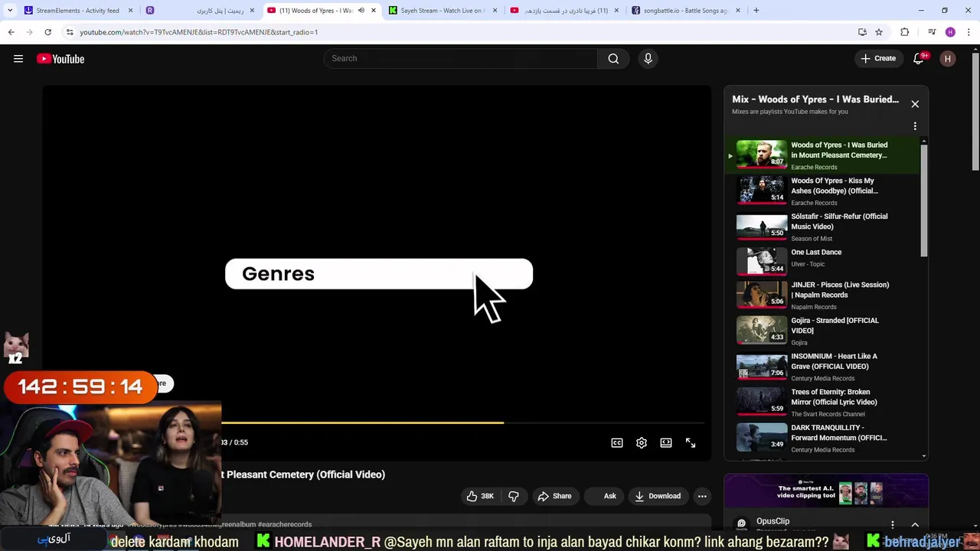Switch to Sayeh Stream tab
The height and width of the screenshot is (551, 980).
coord(442,11)
